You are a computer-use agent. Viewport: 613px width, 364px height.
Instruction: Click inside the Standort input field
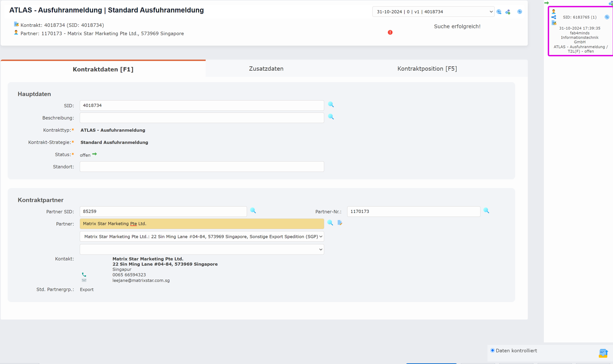point(202,166)
